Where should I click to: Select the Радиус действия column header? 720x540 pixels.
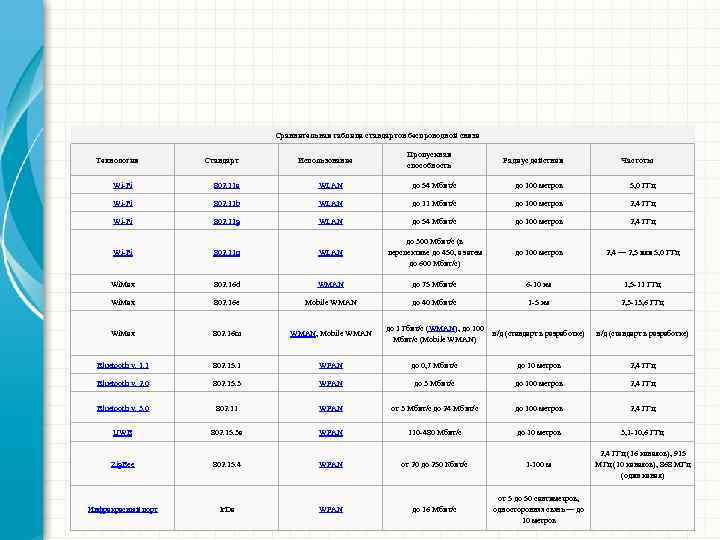(538, 160)
